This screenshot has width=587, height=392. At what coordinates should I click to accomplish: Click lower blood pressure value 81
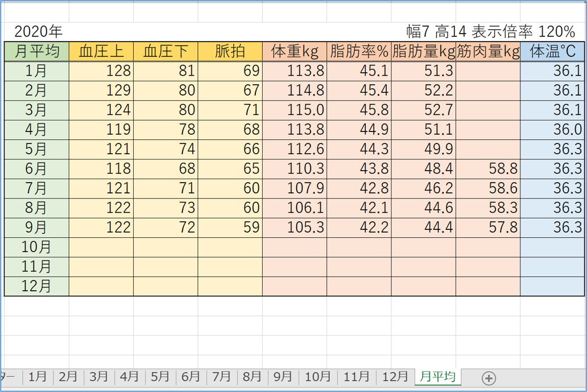pos(166,71)
